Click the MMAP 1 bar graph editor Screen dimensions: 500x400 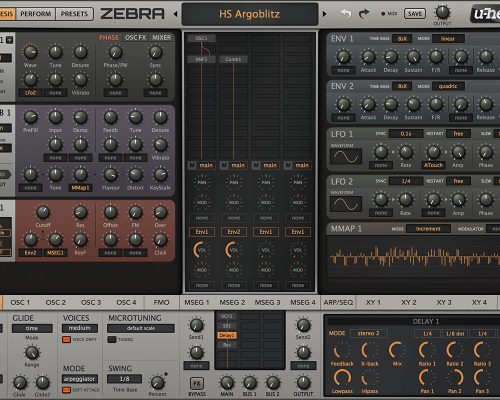413,257
